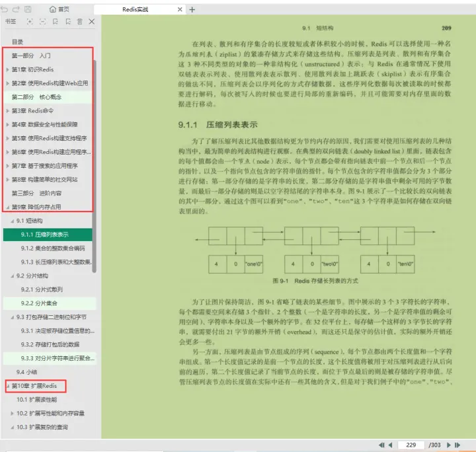Open bookmark 第一部分 入门

[x=31, y=56]
